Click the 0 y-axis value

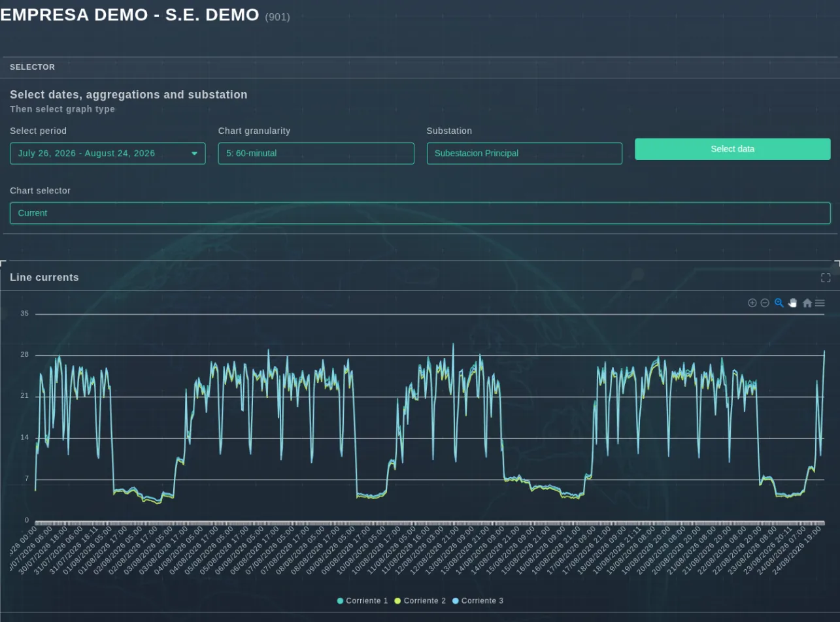[x=27, y=520]
